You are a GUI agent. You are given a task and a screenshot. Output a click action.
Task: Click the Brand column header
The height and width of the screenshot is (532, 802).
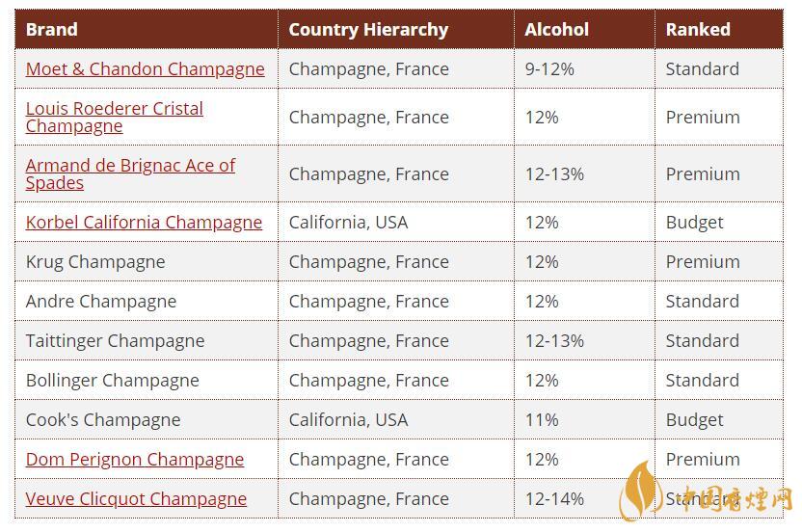pyautogui.click(x=52, y=29)
